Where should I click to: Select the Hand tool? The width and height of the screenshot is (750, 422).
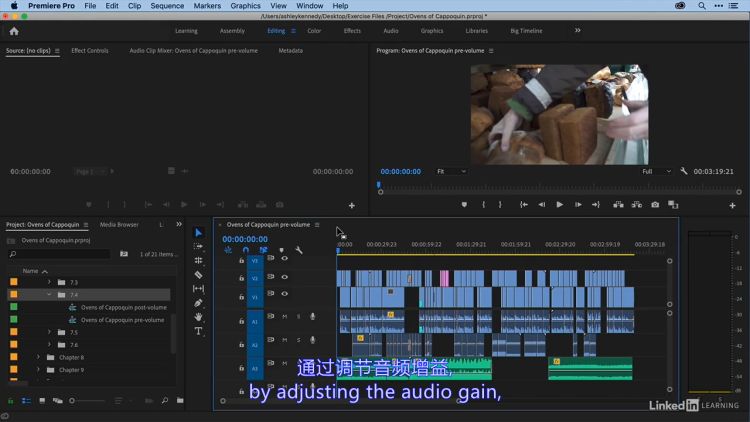point(198,317)
